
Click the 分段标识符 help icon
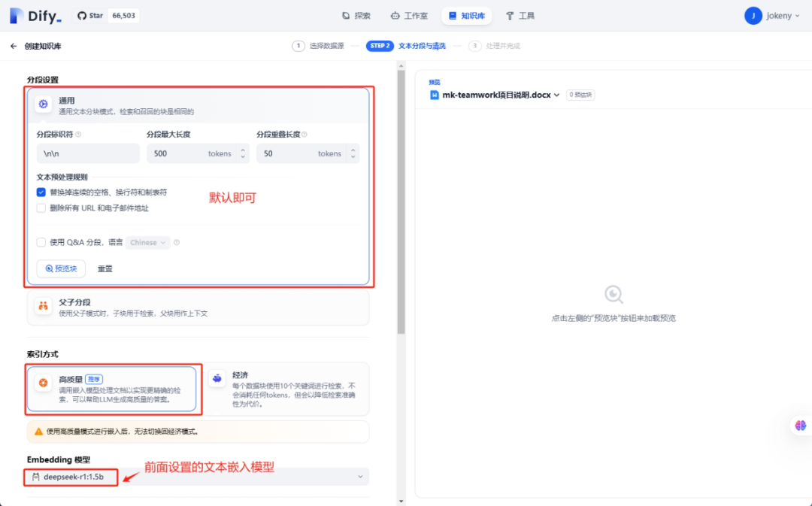pos(78,134)
